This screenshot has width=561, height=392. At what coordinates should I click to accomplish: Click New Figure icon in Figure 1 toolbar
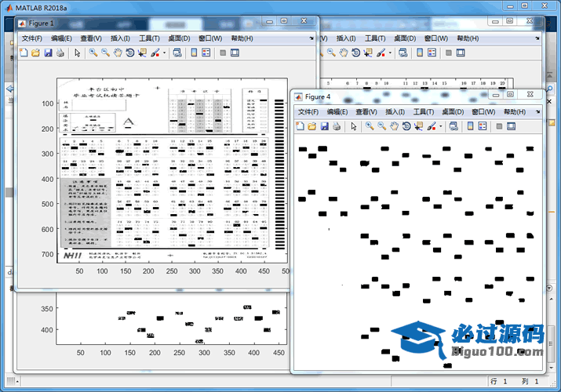coord(24,53)
